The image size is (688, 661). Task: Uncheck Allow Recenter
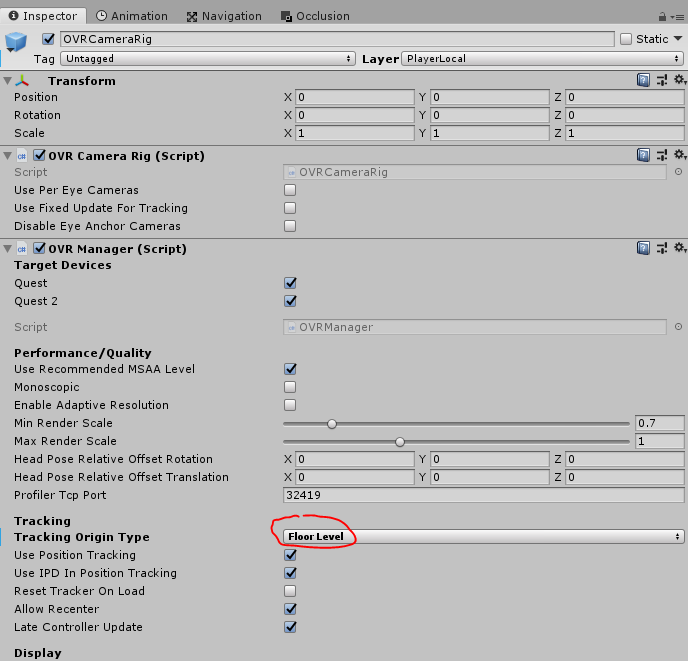point(290,609)
